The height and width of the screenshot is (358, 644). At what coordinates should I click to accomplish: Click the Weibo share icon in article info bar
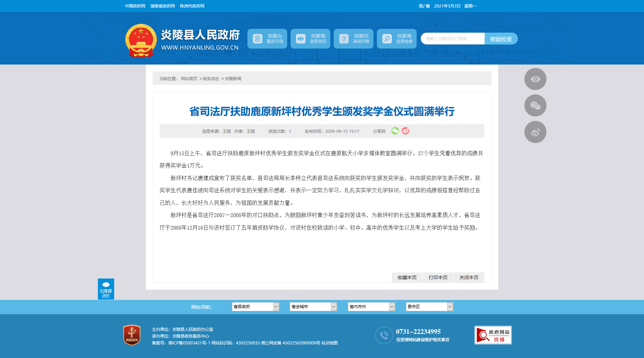[x=405, y=131]
